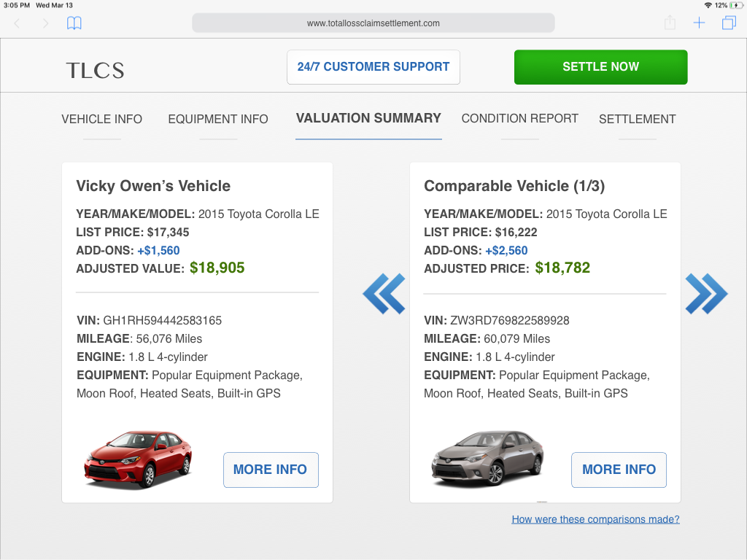The width and height of the screenshot is (747, 560).
Task: Click the +$1,560 add-ons value
Action: (x=158, y=251)
